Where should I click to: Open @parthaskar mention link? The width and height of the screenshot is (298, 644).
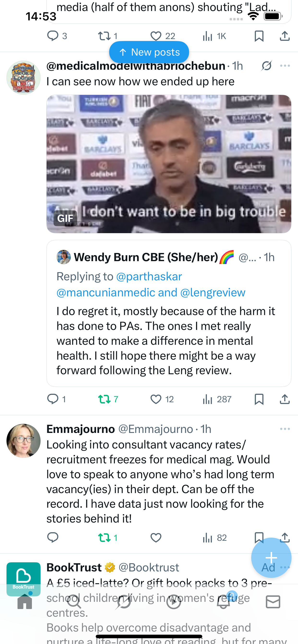[149, 276]
